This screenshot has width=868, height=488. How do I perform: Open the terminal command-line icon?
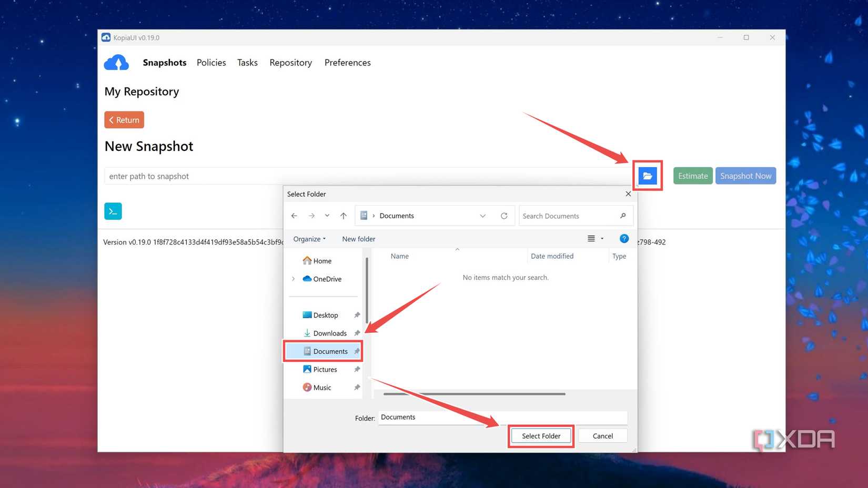(113, 211)
